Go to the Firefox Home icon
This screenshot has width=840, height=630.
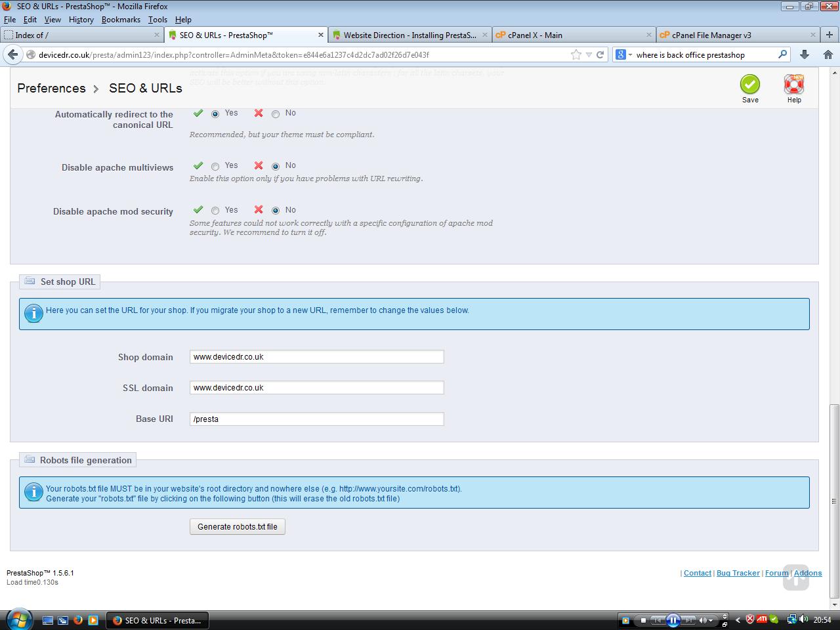point(828,54)
